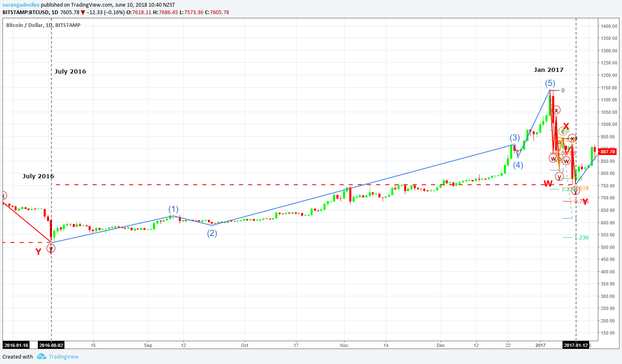Select the blue wave (5) label at peak
622x364 pixels.
550,83
